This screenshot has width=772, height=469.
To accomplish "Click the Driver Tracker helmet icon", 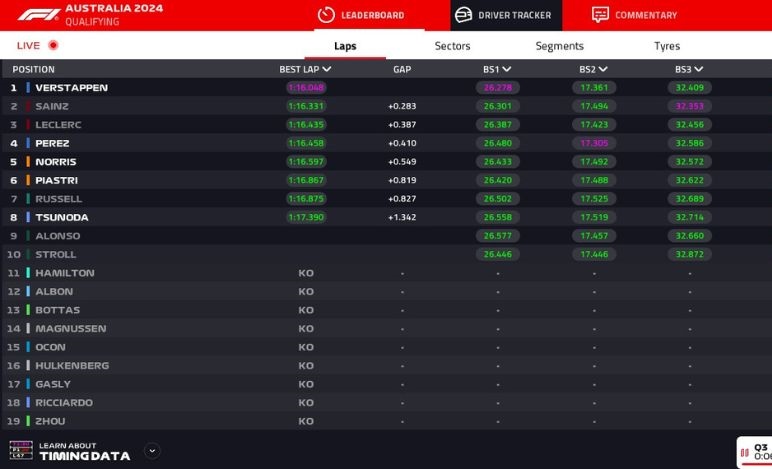I will 463,15.
